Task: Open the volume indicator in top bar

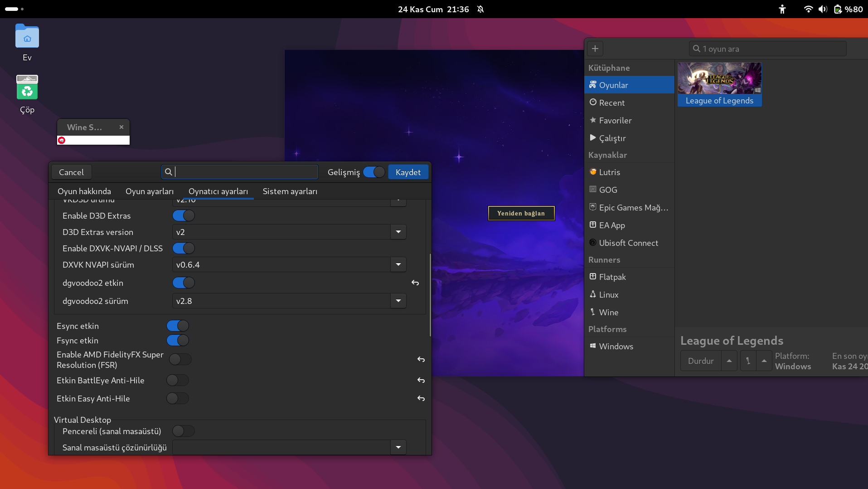Action: (x=823, y=9)
